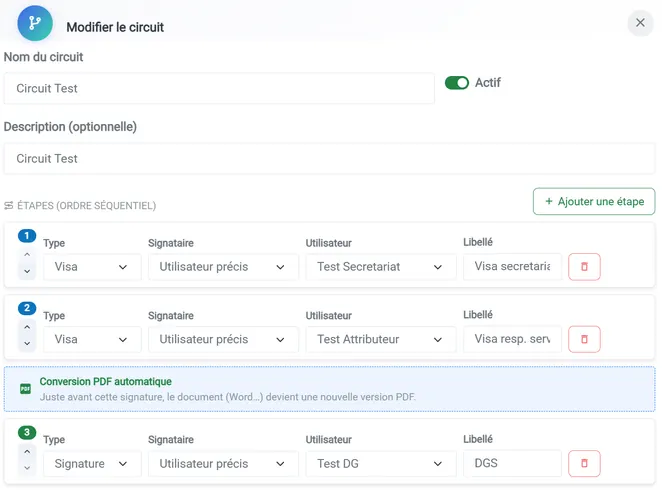Image resolution: width=662 pixels, height=490 pixels.
Task: Open Signataire dropdown of step 3
Action: pos(223,464)
